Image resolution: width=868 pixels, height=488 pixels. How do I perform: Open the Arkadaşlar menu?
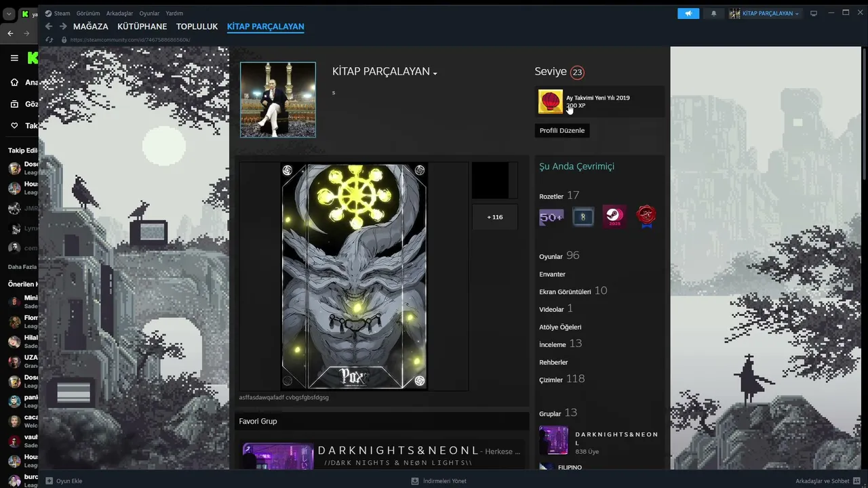(x=119, y=14)
